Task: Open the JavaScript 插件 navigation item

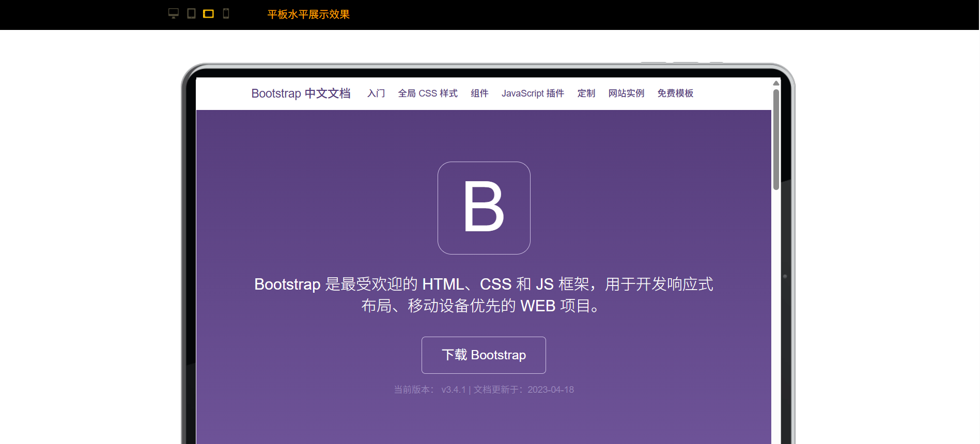Action: 533,93
